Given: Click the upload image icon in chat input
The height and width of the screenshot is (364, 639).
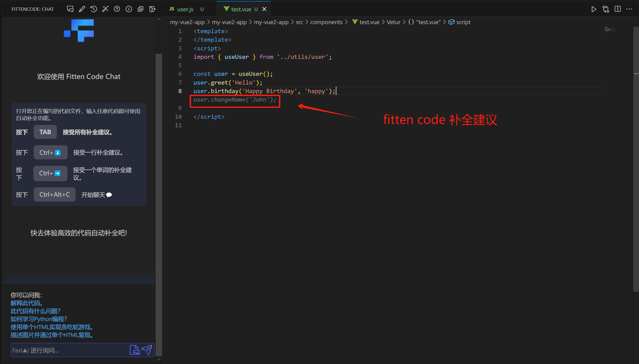Looking at the screenshot, I should point(135,350).
